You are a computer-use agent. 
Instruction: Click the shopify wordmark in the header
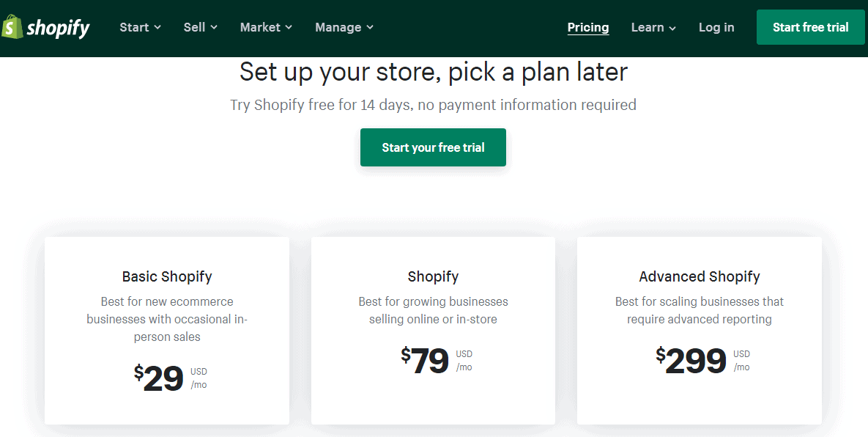pyautogui.click(x=59, y=27)
